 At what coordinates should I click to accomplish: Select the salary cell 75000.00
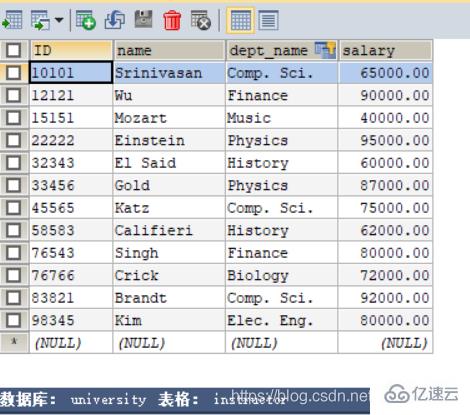pyautogui.click(x=385, y=208)
